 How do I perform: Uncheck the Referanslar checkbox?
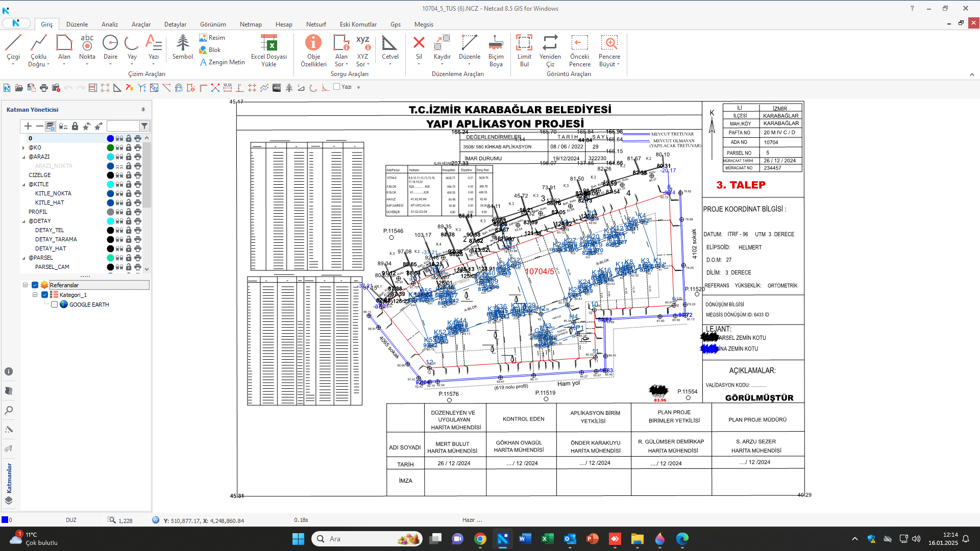35,285
